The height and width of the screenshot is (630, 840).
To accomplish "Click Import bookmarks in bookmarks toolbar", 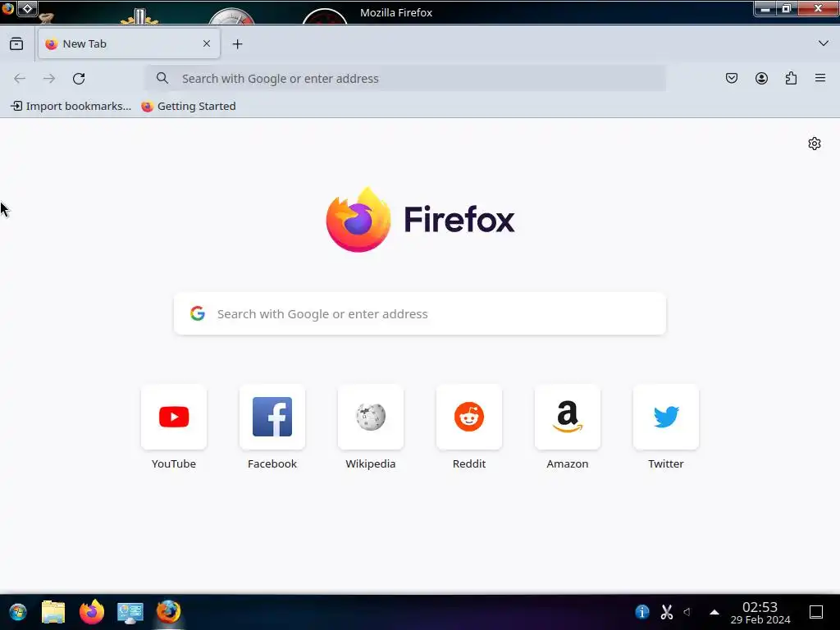I will click(71, 106).
